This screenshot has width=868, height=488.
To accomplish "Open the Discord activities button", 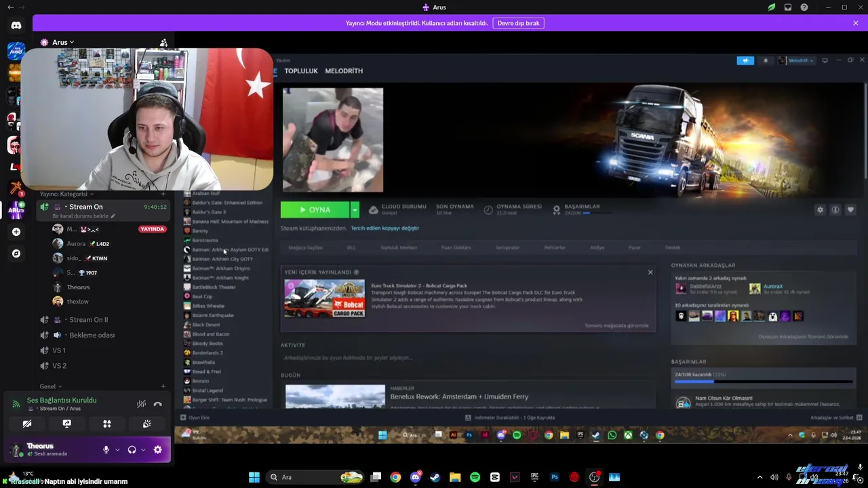I will point(106,424).
